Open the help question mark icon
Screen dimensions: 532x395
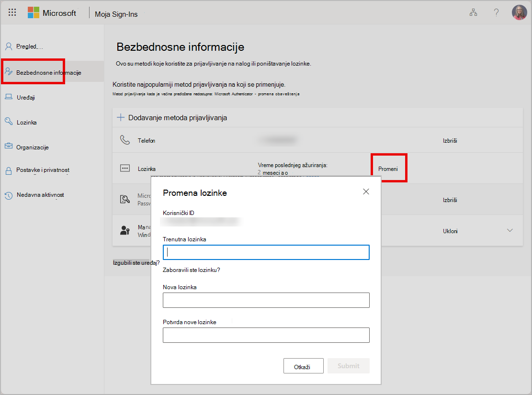(496, 12)
